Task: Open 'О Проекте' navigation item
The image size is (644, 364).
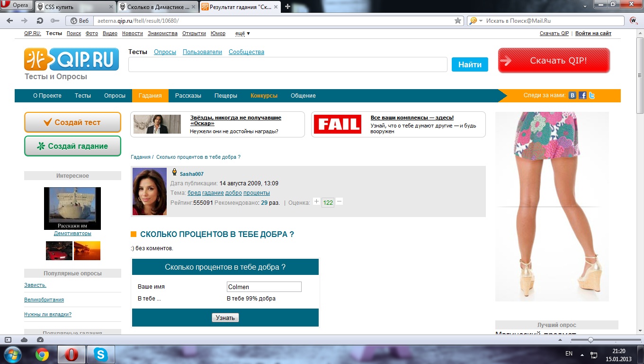Action: (x=47, y=95)
